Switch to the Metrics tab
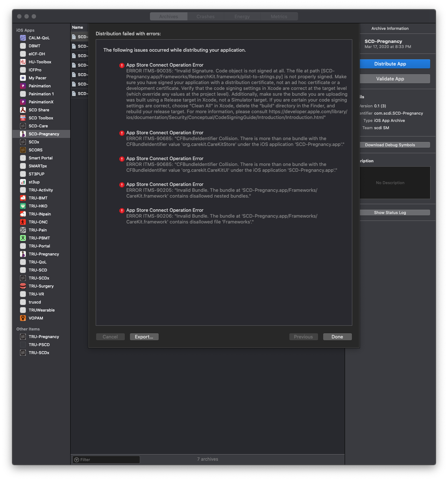The width and height of the screenshot is (448, 480). point(279,16)
